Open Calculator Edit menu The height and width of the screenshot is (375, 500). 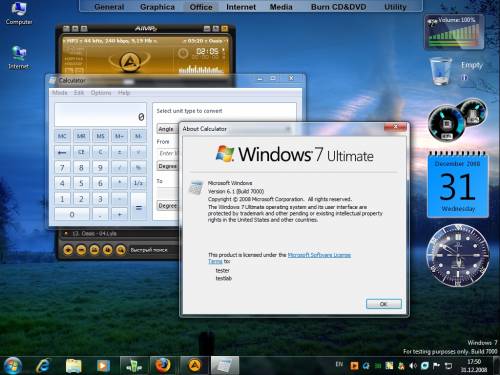point(79,93)
